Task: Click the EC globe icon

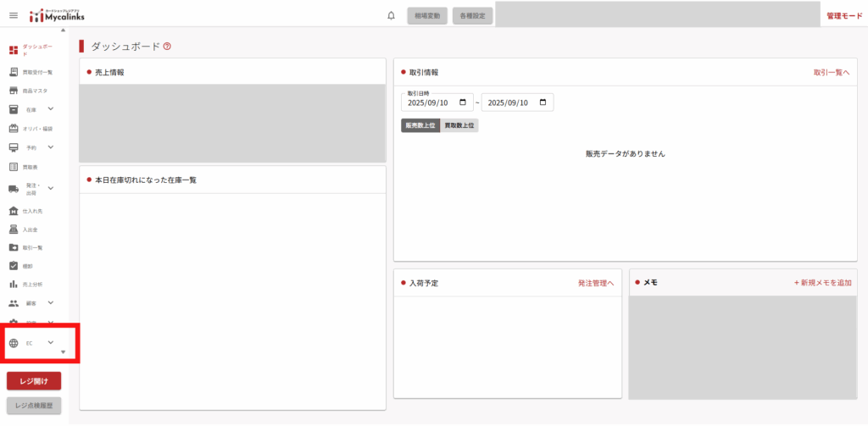Action: [14, 343]
